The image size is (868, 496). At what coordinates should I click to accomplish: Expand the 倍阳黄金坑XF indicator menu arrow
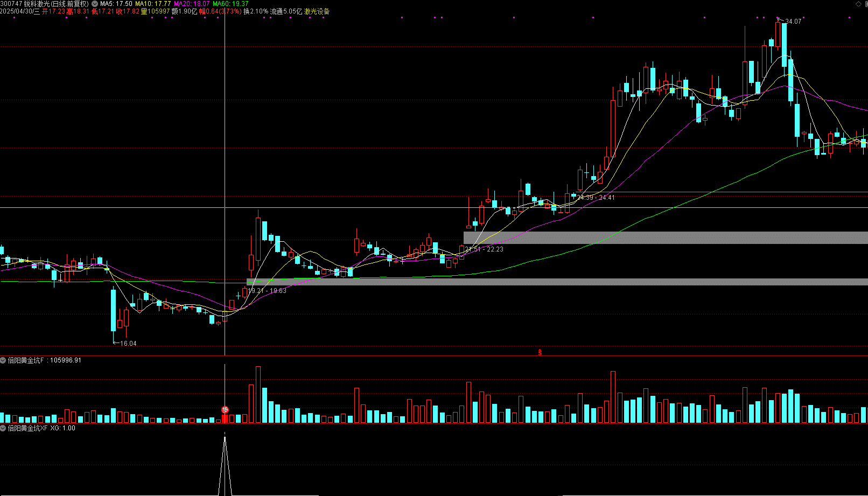tap(3, 428)
